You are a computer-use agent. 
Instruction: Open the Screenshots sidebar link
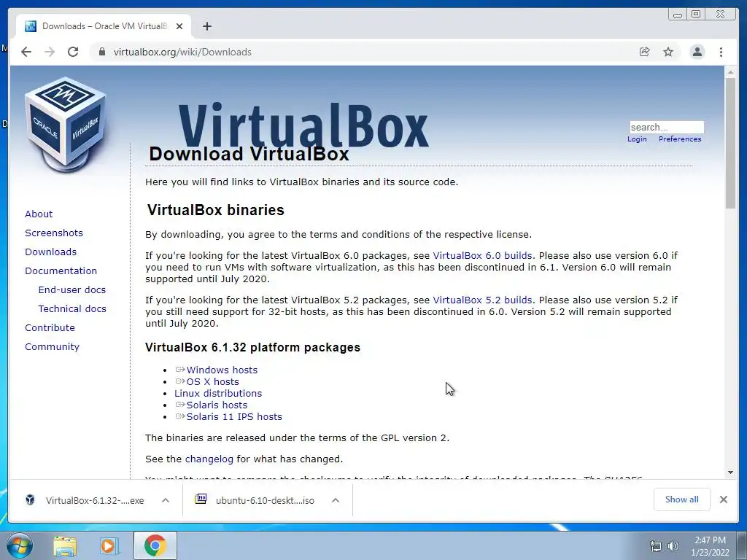(54, 233)
